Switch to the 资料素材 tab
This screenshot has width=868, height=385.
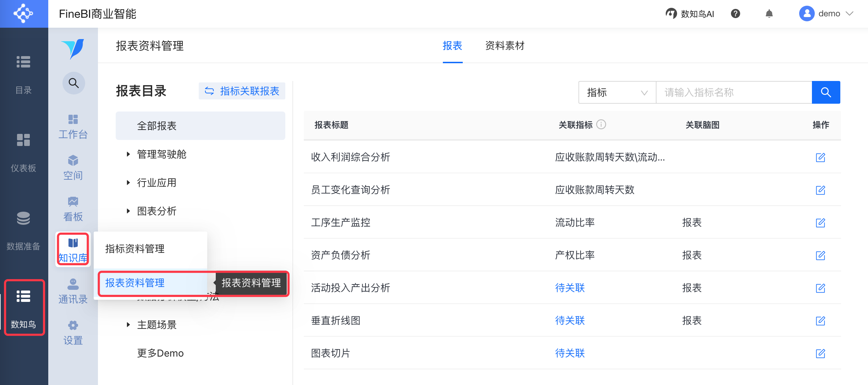pos(504,46)
